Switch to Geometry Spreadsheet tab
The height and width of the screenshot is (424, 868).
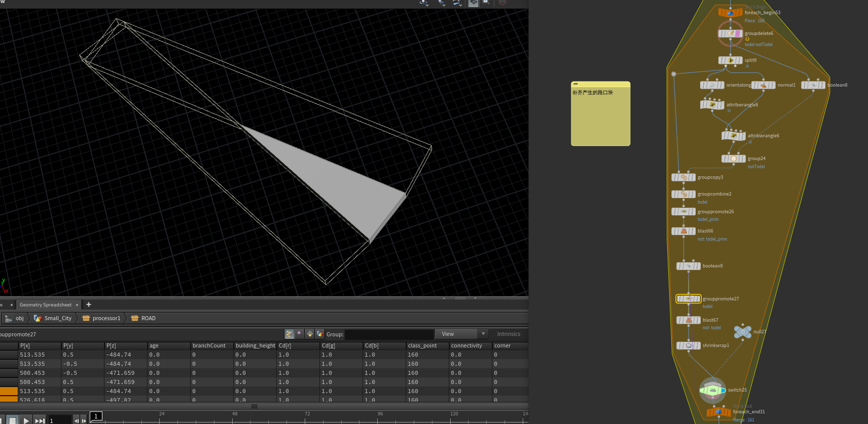pos(46,305)
